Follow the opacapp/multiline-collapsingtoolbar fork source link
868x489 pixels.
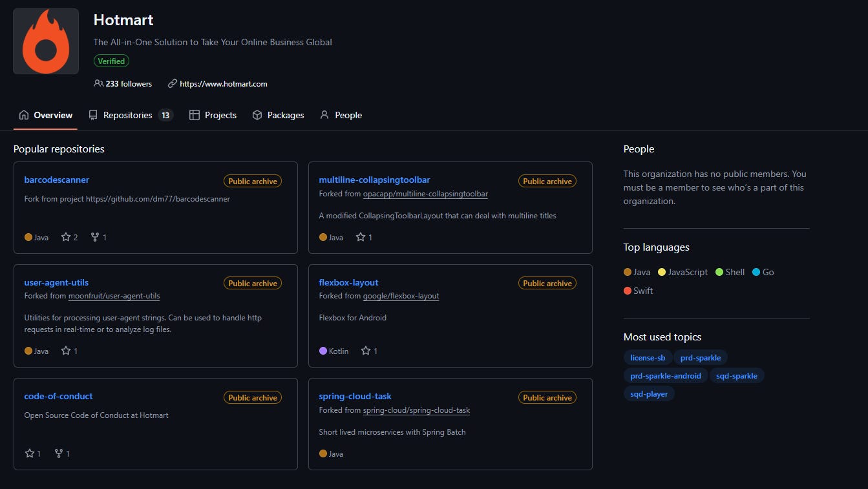pyautogui.click(x=425, y=194)
